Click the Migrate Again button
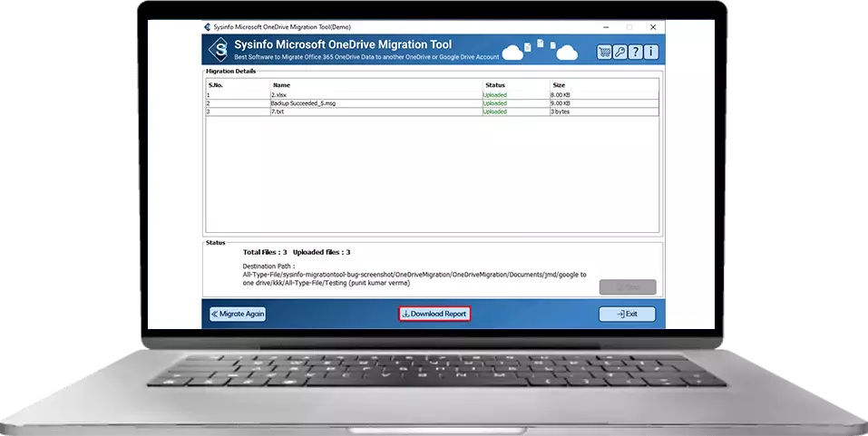 coord(238,314)
